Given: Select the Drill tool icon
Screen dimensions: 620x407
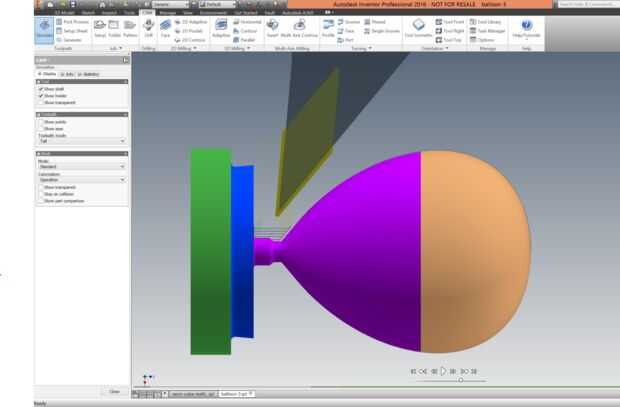Looking at the screenshot, I should click(x=148, y=28).
